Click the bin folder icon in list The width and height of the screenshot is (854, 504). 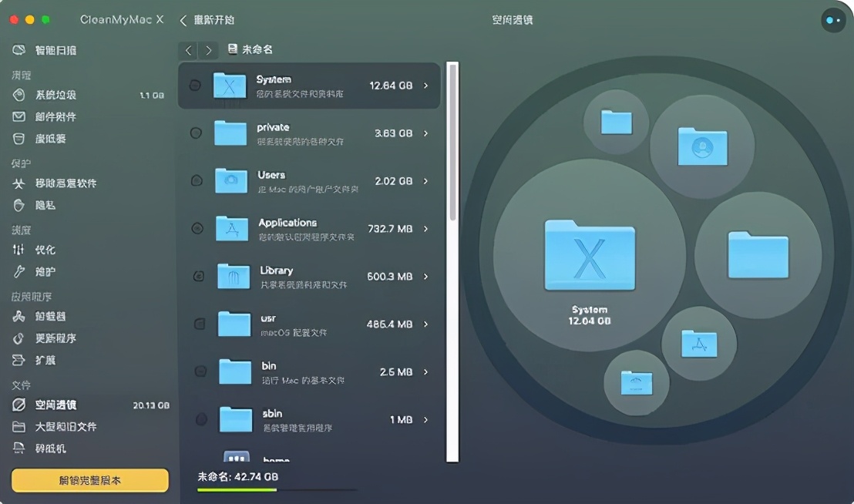tap(235, 371)
